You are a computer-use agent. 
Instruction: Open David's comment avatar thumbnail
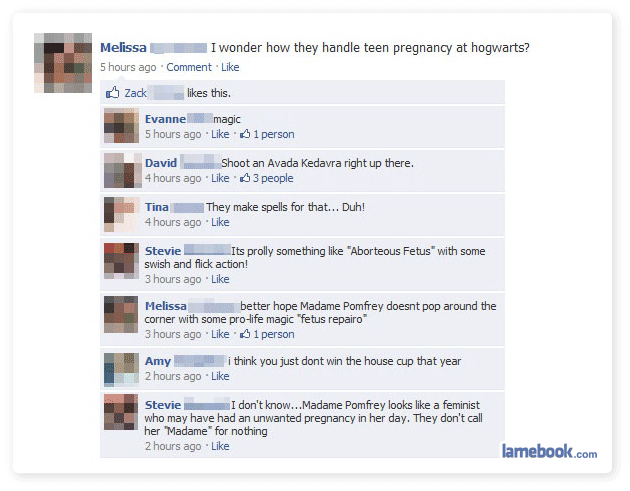point(123,170)
